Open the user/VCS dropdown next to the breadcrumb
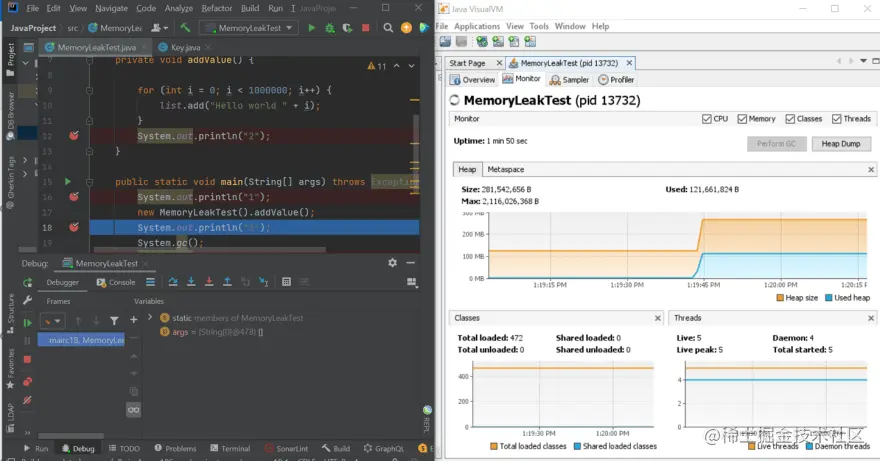The image size is (880, 461). (159, 28)
